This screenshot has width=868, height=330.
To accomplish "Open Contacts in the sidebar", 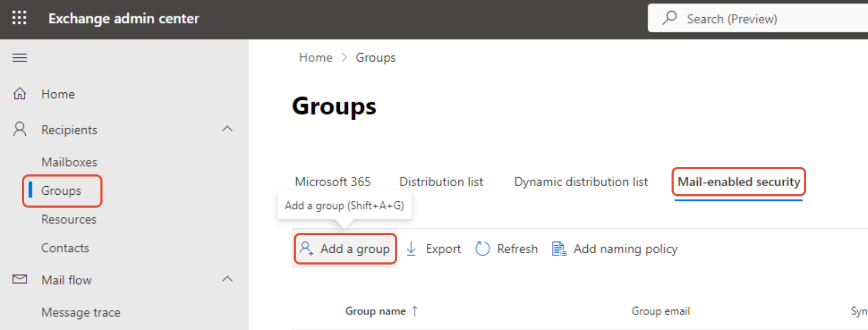I will 65,248.
